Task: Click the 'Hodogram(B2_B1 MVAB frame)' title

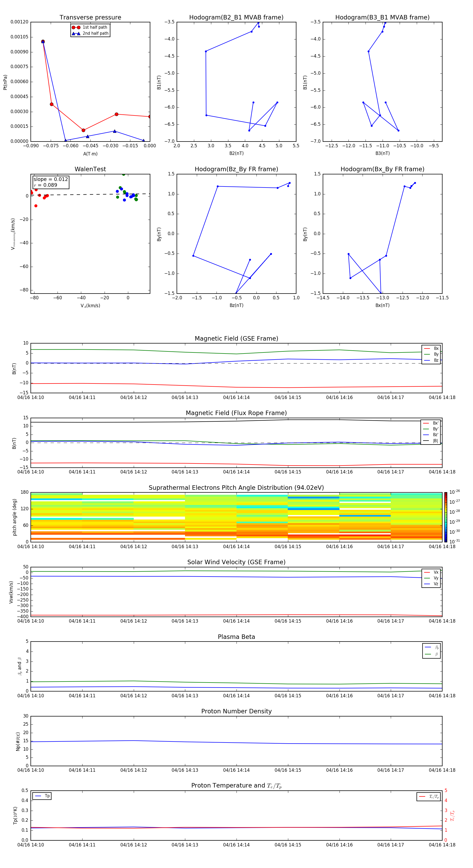Action: pyautogui.click(x=236, y=17)
